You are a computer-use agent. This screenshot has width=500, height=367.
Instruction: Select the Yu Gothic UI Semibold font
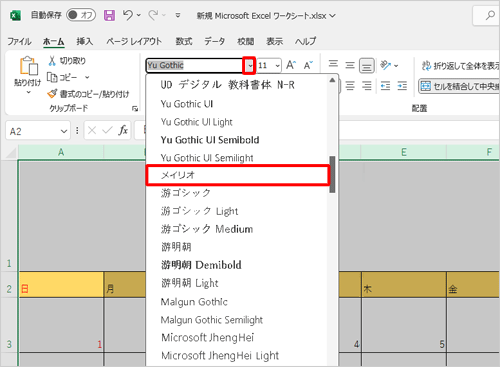point(237,140)
